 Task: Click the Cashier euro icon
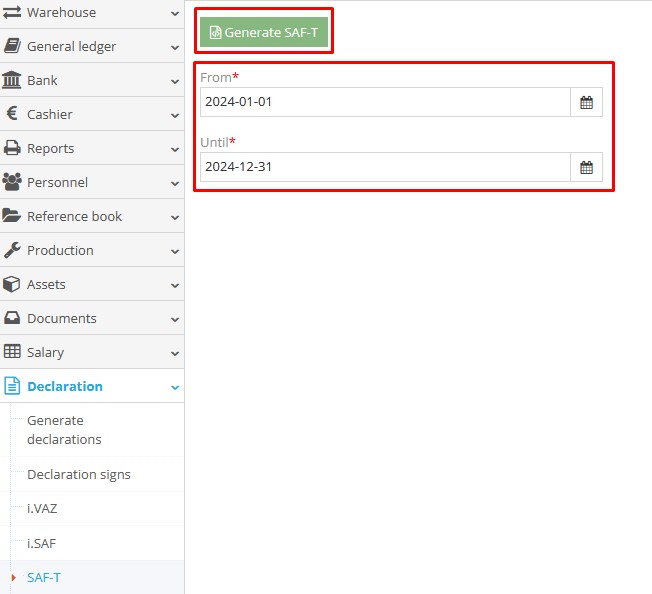(12, 114)
